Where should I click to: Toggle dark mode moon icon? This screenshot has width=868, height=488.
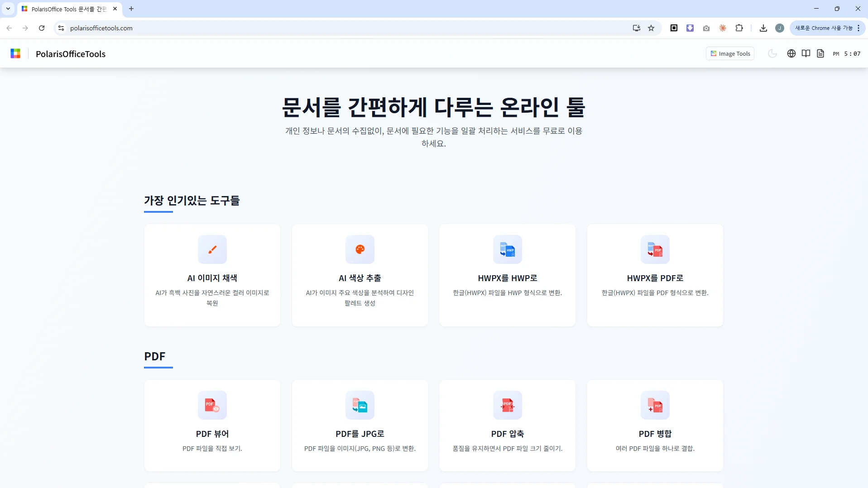tap(772, 53)
